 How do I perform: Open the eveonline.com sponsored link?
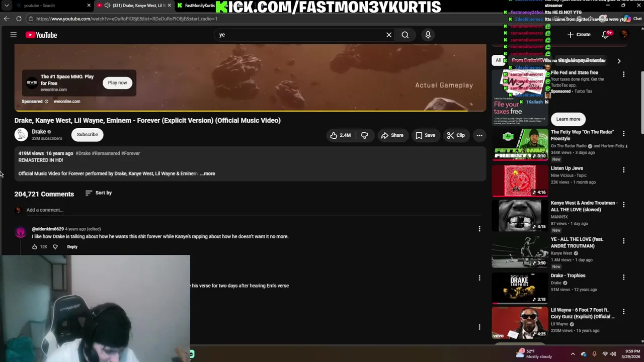click(x=67, y=101)
